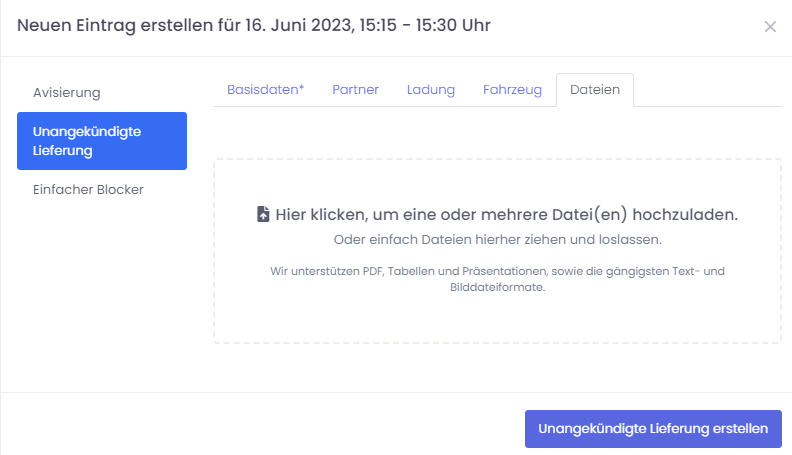Switch to the Basisdaten tab

pyautogui.click(x=265, y=90)
